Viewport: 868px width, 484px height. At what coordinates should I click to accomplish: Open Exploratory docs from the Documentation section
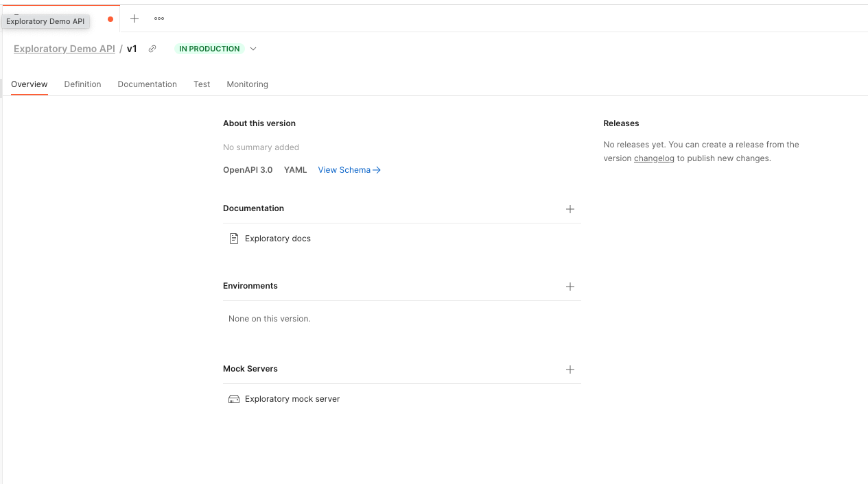click(278, 238)
